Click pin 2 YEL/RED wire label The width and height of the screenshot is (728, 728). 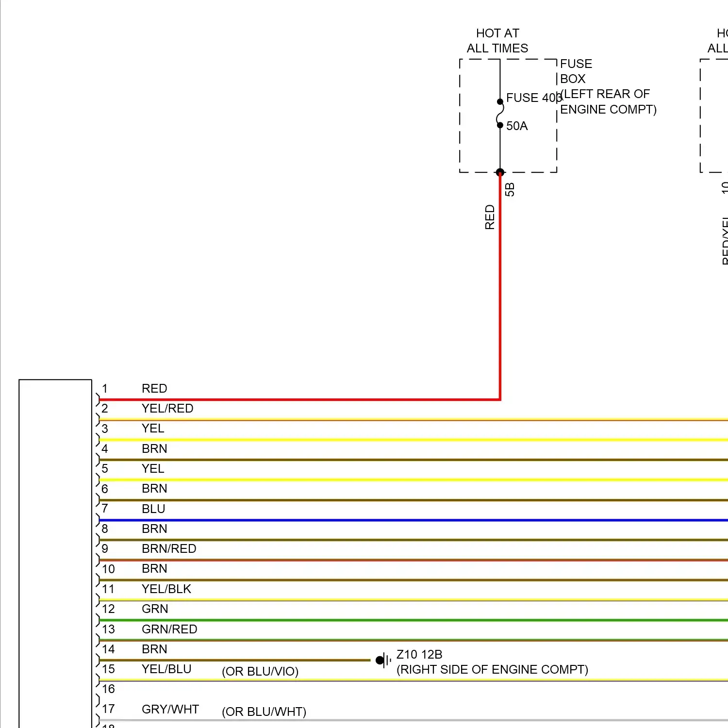167,408
